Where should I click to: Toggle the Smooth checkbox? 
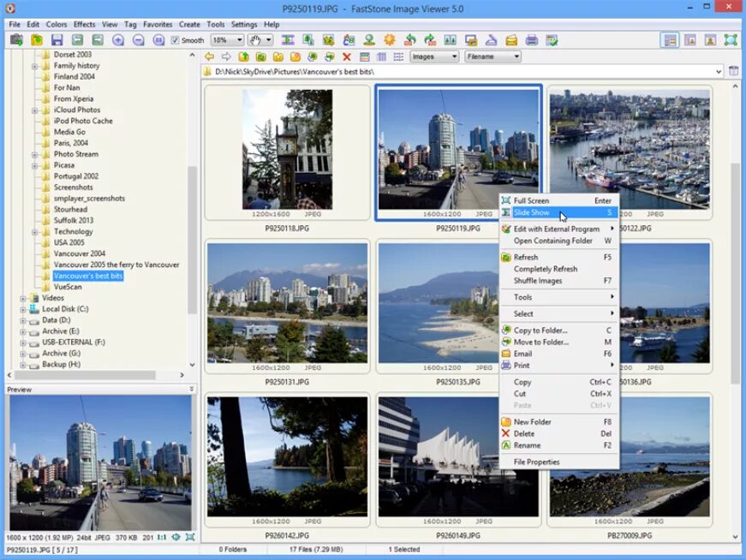click(x=175, y=40)
